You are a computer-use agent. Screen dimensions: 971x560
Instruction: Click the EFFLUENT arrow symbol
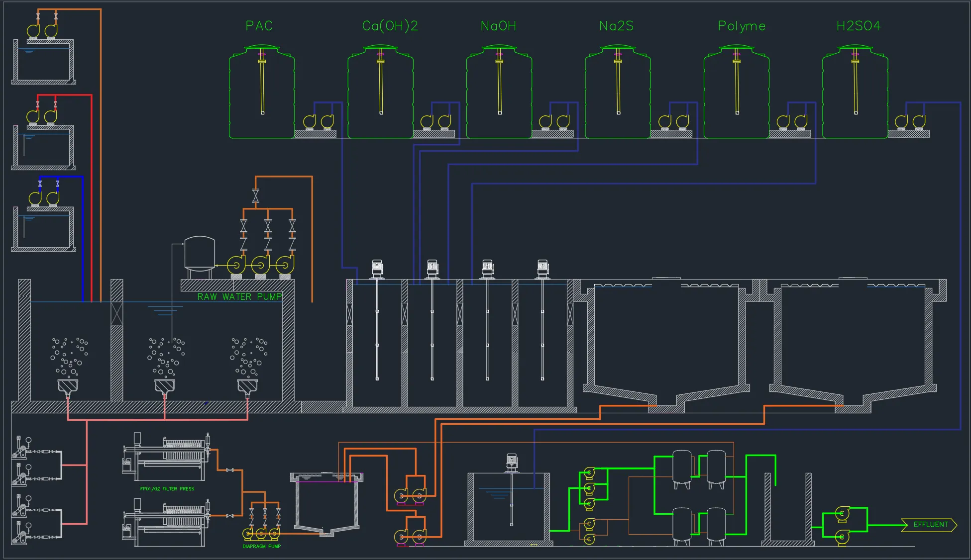click(929, 525)
